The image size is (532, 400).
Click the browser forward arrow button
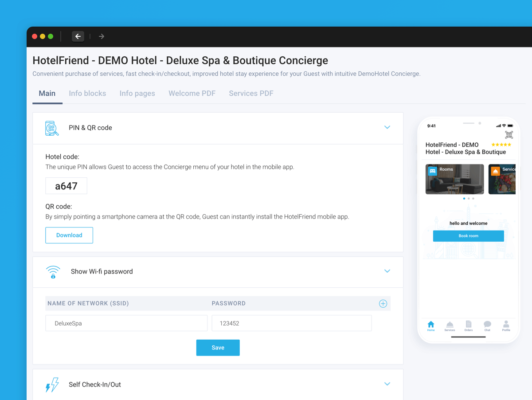[102, 36]
